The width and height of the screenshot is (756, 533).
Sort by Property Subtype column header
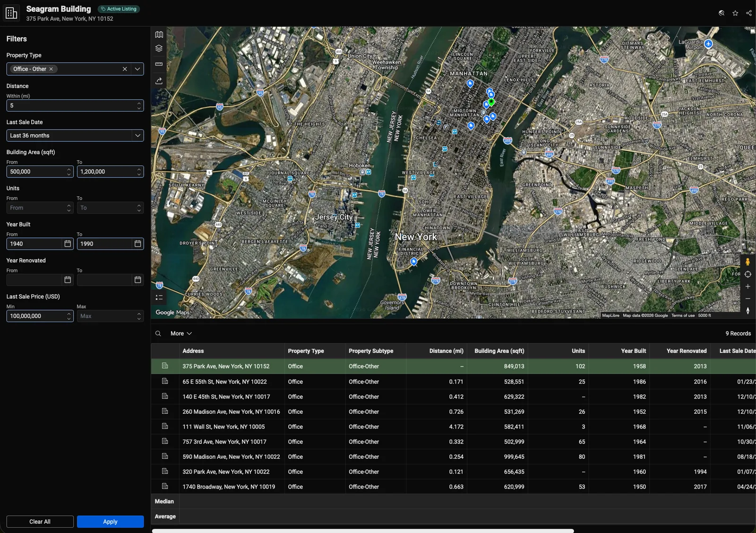(371, 351)
